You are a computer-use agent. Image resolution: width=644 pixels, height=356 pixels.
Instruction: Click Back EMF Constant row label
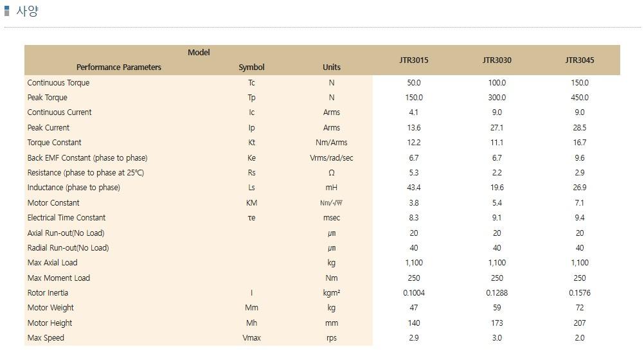(87, 157)
